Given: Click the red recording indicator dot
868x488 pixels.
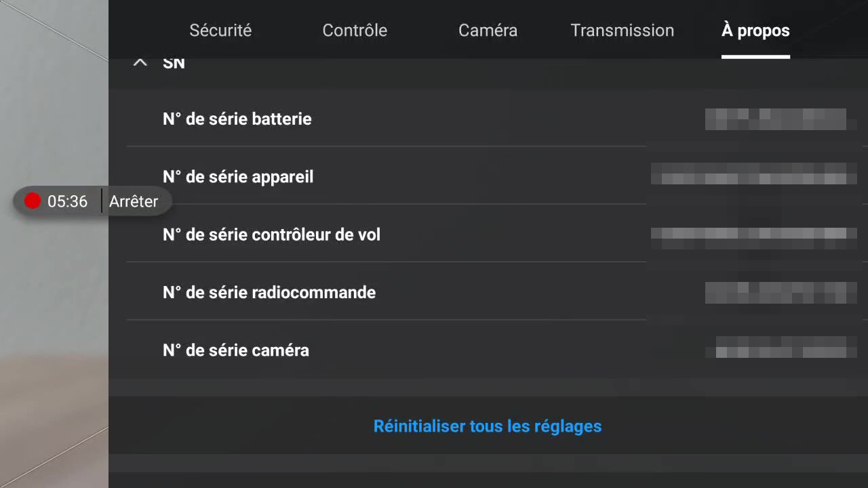Looking at the screenshot, I should pos(33,201).
